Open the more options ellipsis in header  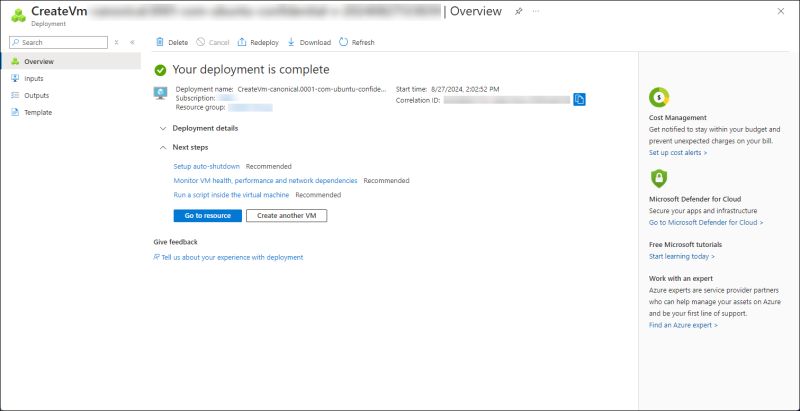pos(536,11)
